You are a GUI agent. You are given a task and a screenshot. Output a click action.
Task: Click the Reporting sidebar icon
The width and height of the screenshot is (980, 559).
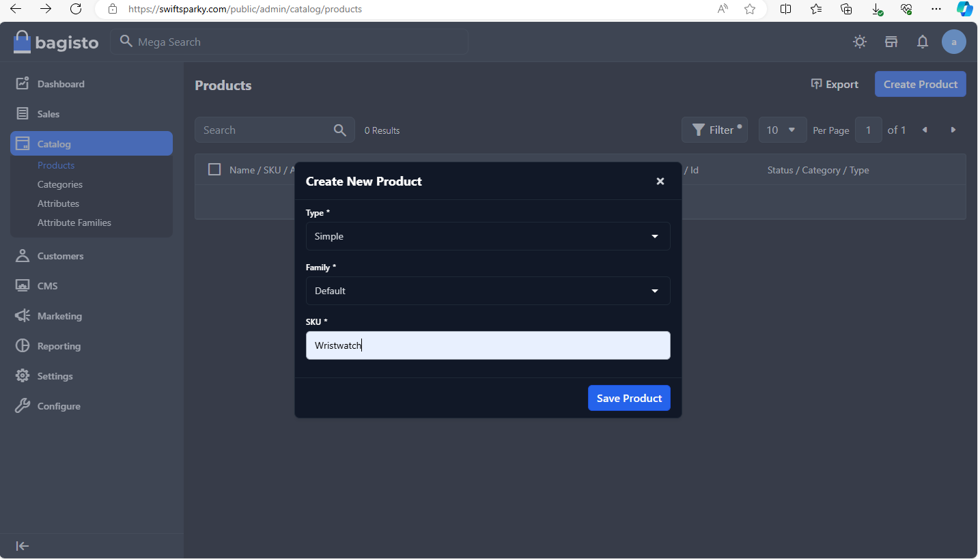pyautogui.click(x=23, y=345)
